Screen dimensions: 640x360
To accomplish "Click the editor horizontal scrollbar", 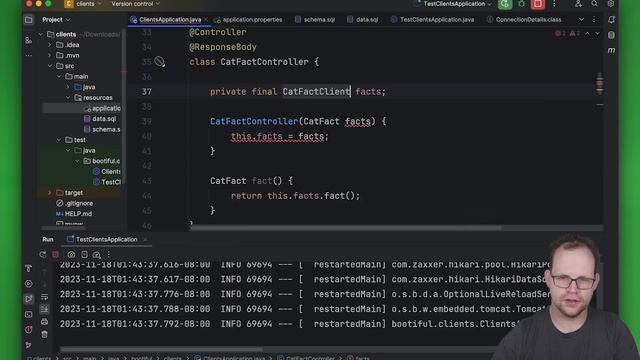I will [345, 228].
